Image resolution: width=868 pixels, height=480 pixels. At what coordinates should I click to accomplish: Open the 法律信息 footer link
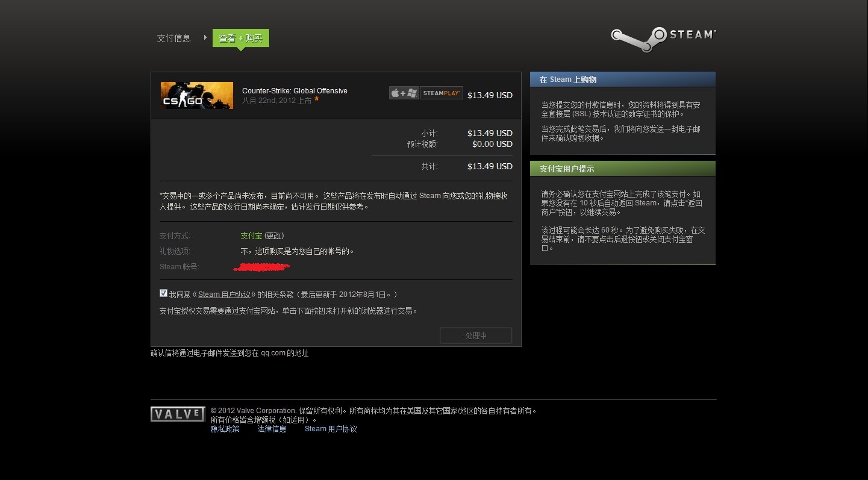272,429
